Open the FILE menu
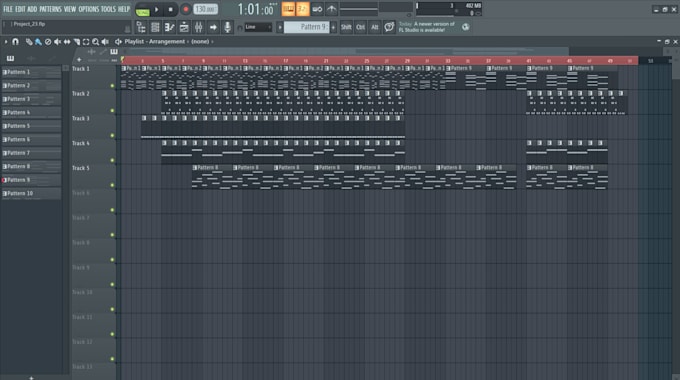 (8, 9)
